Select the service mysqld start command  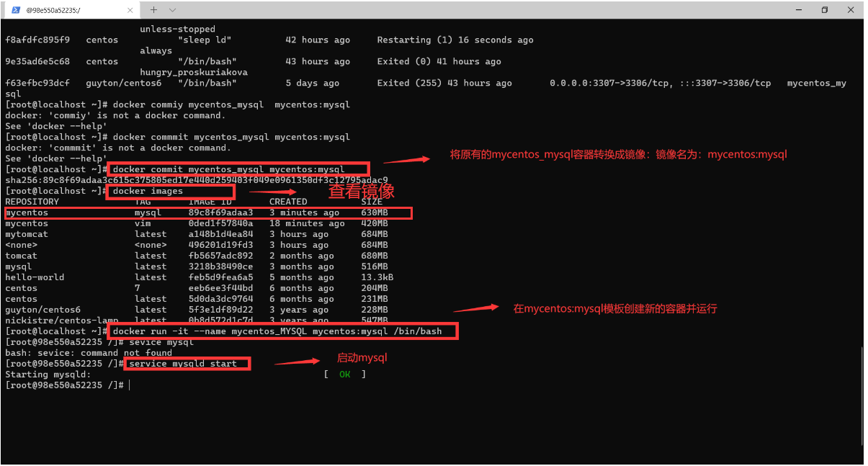(187, 363)
